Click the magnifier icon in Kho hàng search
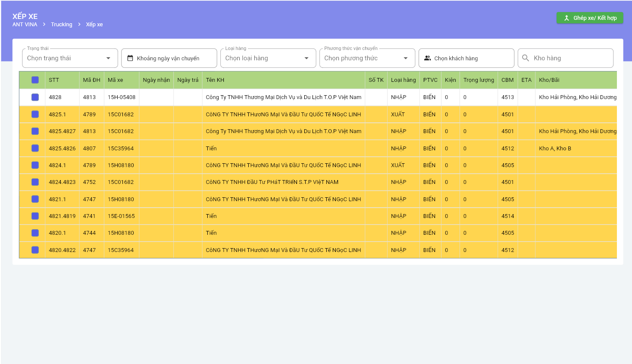 (526, 58)
